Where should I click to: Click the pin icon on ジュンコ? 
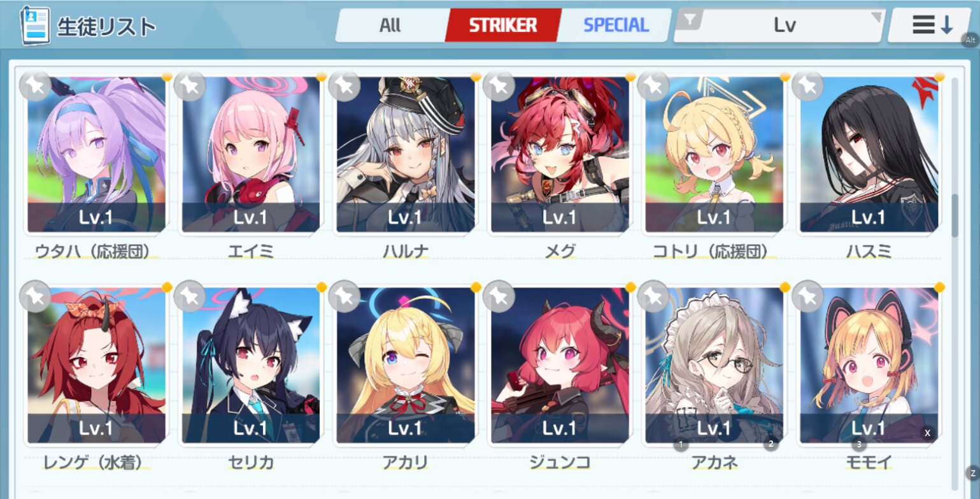tap(499, 296)
